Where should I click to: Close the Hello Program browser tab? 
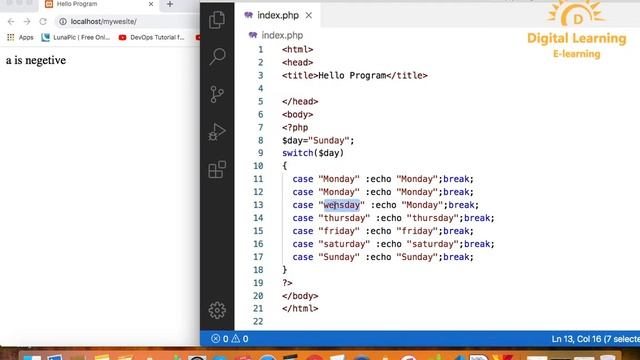(x=151, y=4)
